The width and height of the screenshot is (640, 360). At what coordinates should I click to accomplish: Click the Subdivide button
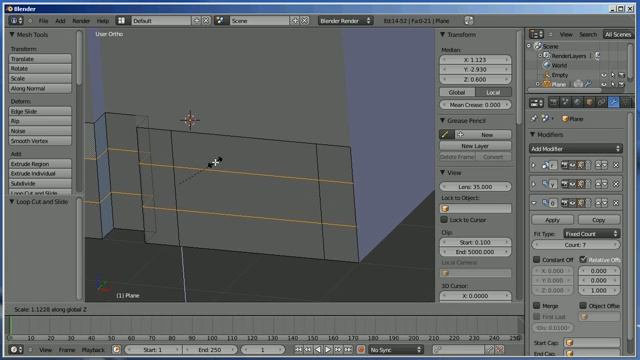coord(40,183)
